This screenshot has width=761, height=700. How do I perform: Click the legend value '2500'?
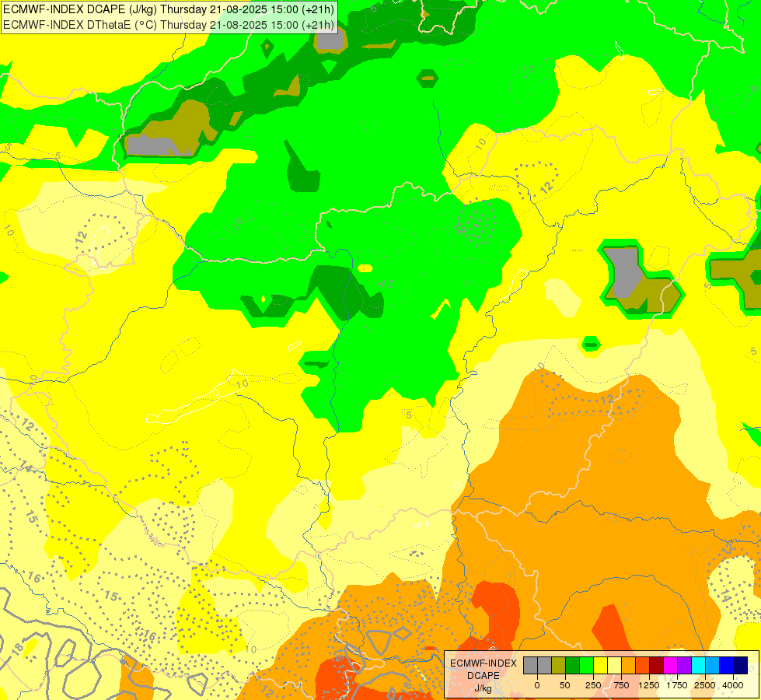coord(705,685)
